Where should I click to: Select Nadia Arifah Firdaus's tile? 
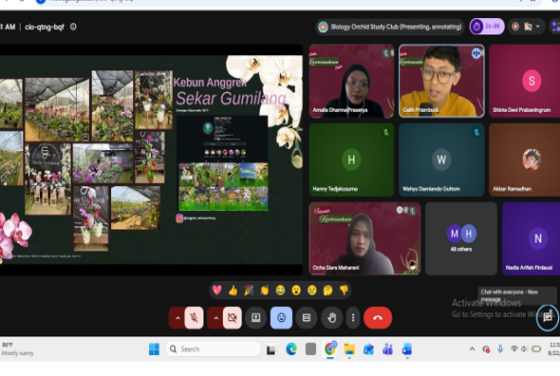pyautogui.click(x=531, y=239)
